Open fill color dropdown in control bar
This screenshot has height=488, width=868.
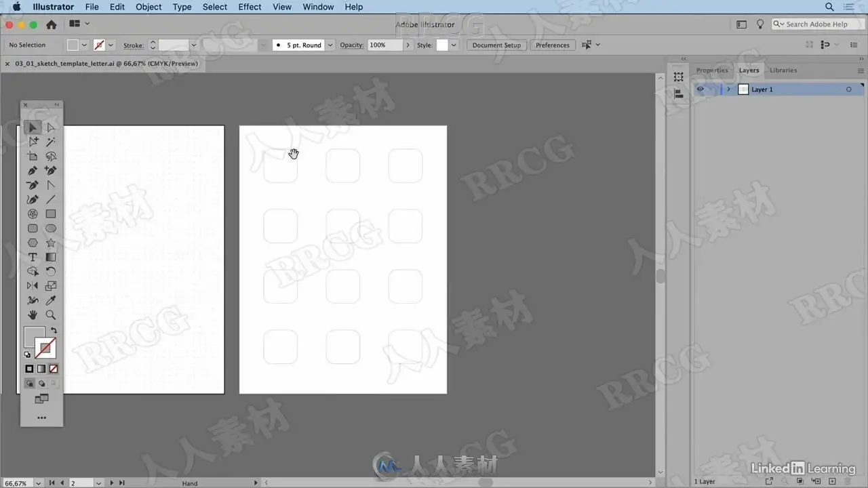coord(84,45)
